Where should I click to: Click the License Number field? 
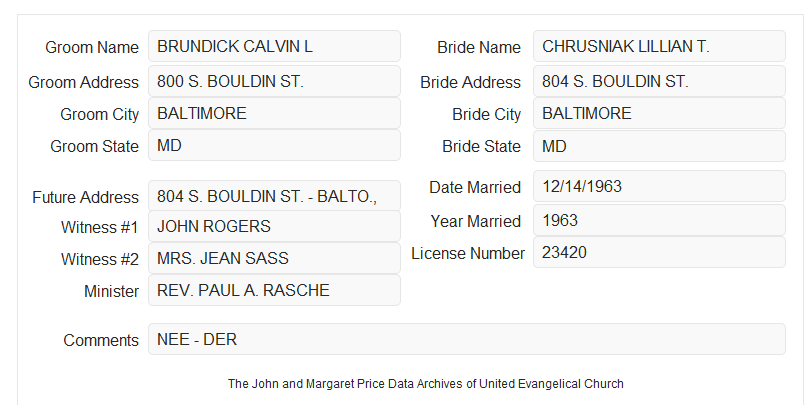tap(659, 252)
